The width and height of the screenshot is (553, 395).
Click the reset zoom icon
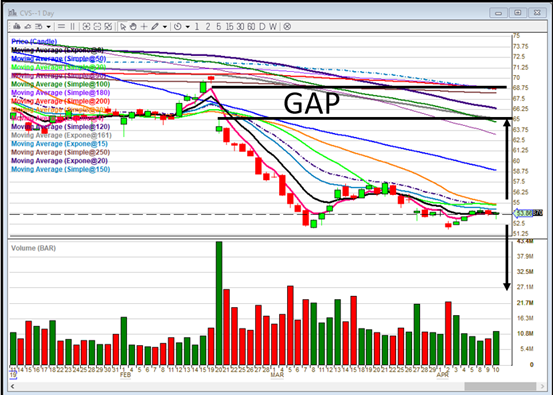pyautogui.click(x=108, y=26)
